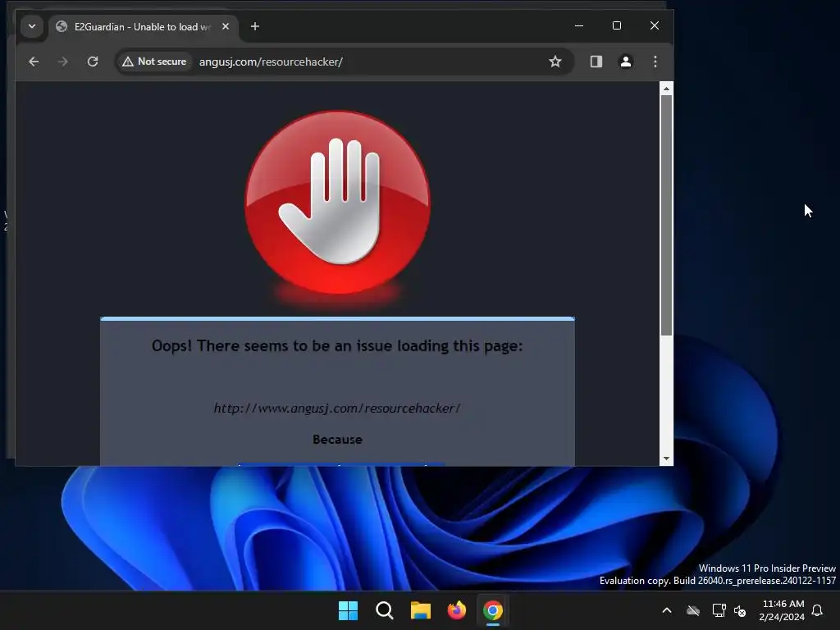This screenshot has width=840, height=630.
Task: Open the notifications bell
Action: click(x=818, y=610)
